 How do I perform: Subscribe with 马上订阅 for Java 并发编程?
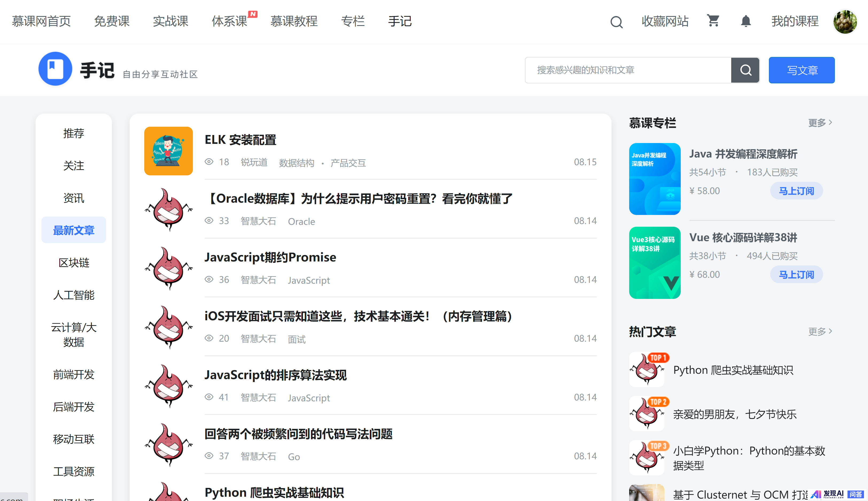796,191
